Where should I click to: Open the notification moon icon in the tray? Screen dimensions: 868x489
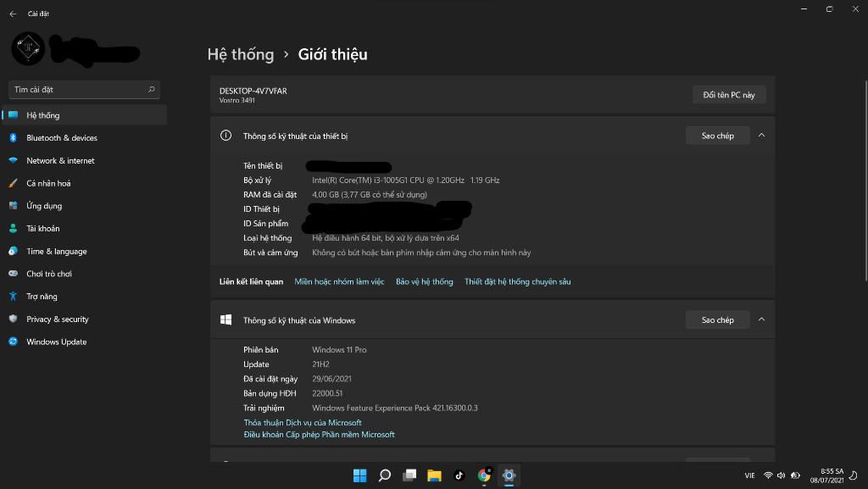tap(854, 475)
